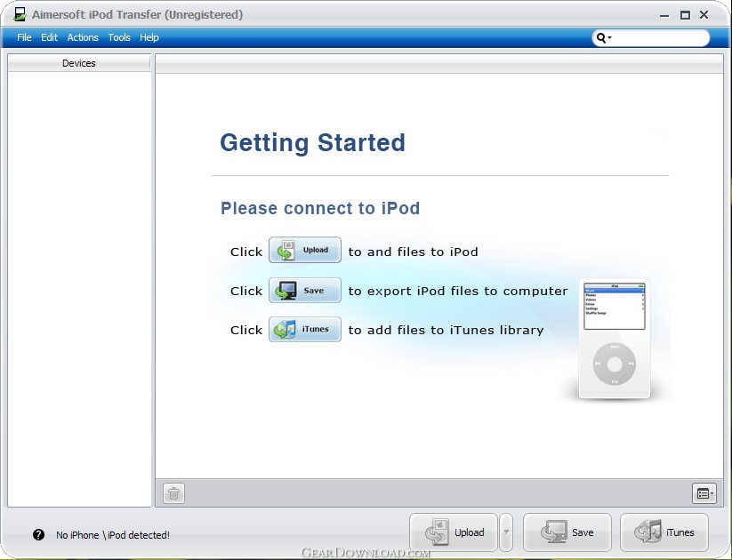Click the Aimersoft app icon in title bar
Viewport: 732px width, 560px height.
click(x=20, y=14)
